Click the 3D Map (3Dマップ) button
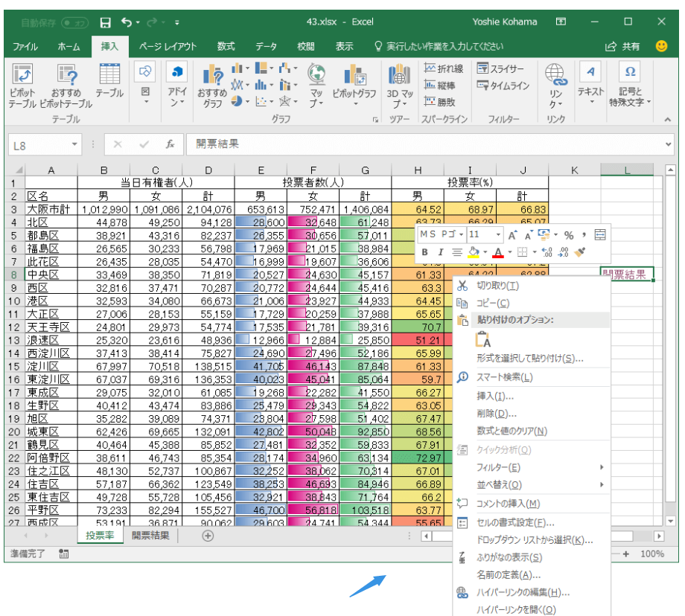Screen dimensions: 685x616 (399, 86)
